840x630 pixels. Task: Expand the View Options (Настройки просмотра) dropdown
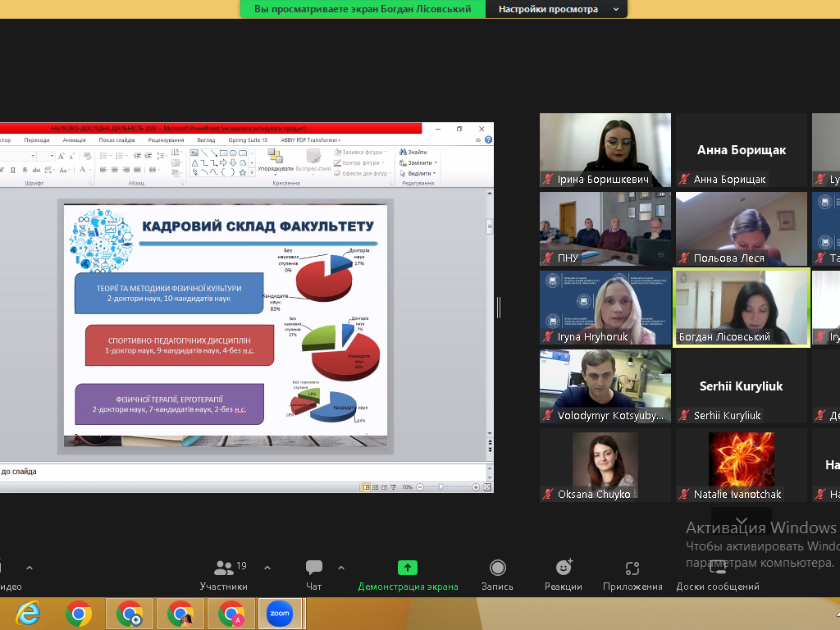click(x=556, y=9)
